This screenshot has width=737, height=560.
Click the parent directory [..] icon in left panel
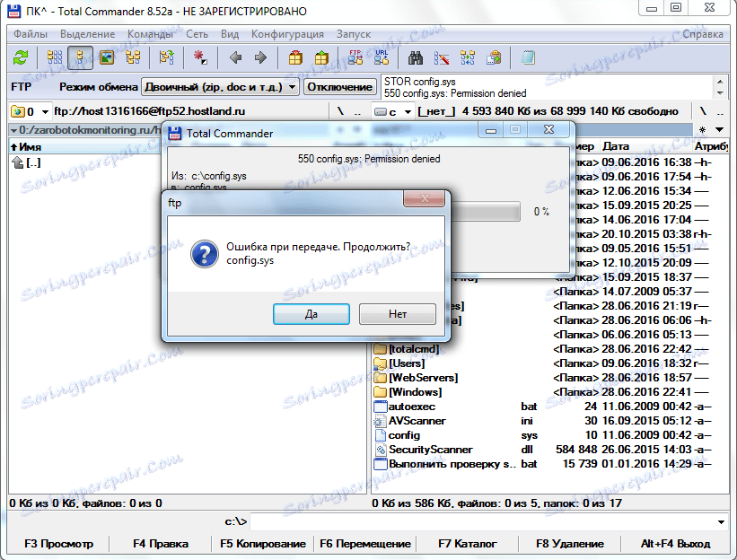18,162
